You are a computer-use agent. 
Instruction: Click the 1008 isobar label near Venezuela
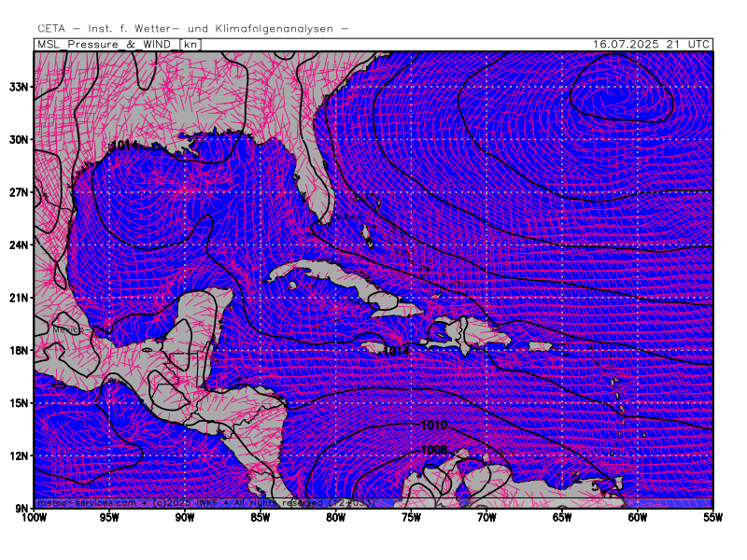pos(434,450)
